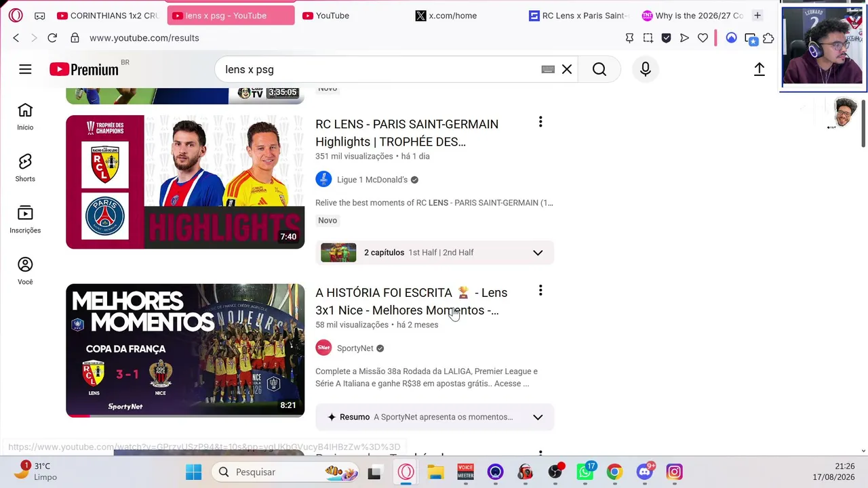Open Inscrições in the sidebar
Viewport: 868px width, 488px height.
point(25,220)
